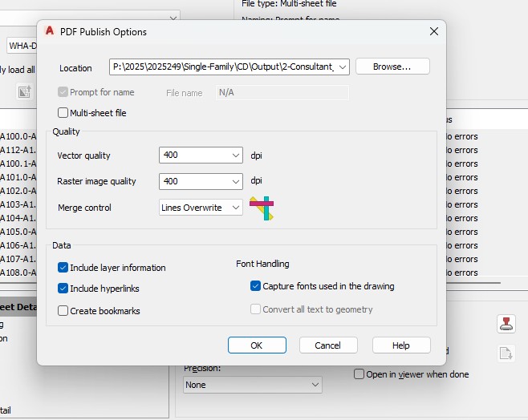Screen dimensions: 528x420
Task: Close the PDF Publish Options dialog
Action: coord(434,32)
